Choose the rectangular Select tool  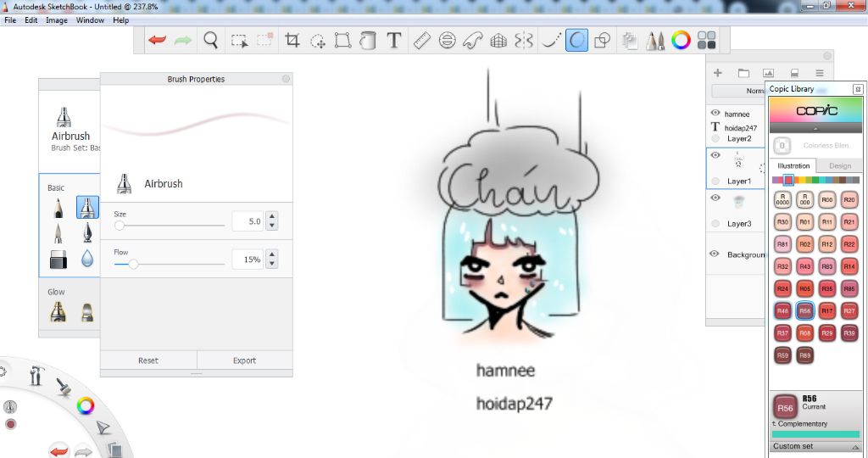point(239,41)
